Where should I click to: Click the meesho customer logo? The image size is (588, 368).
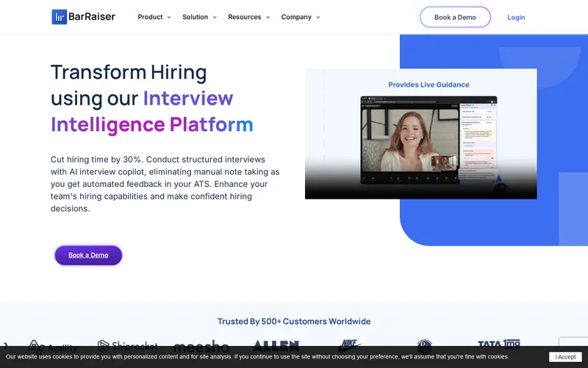click(201, 346)
